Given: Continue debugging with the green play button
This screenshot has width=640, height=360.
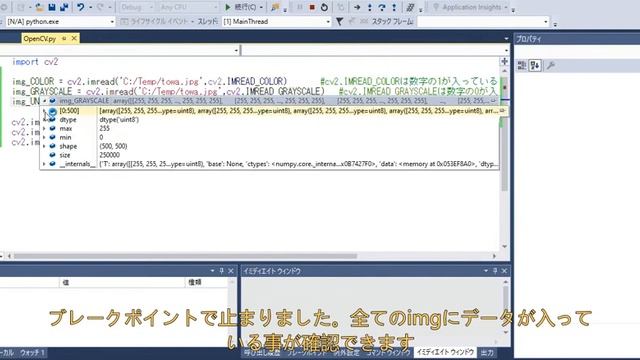Looking at the screenshot, I should pos(228,7).
